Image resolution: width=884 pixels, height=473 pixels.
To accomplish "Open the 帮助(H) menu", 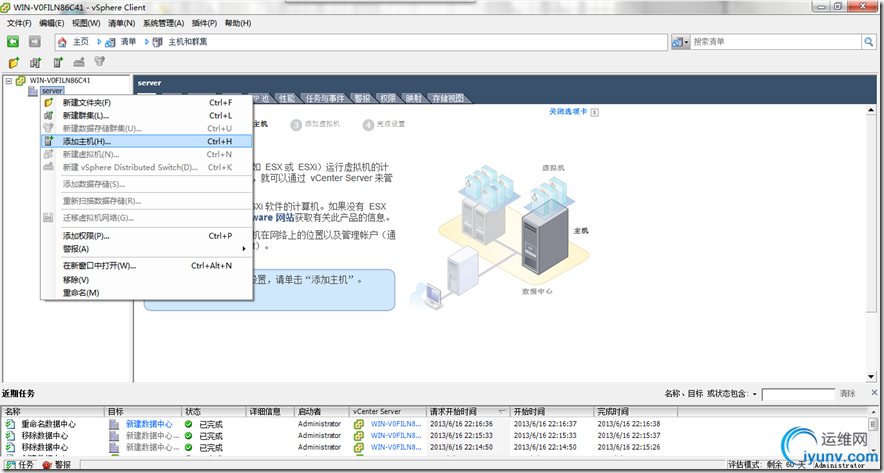I will [238, 23].
